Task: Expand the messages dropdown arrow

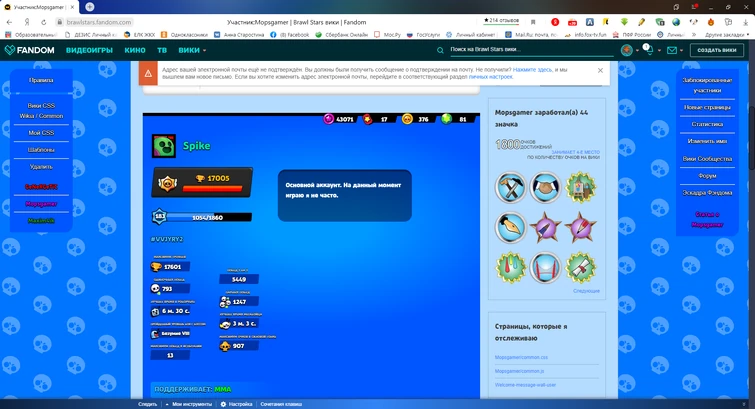Action: 681,51
